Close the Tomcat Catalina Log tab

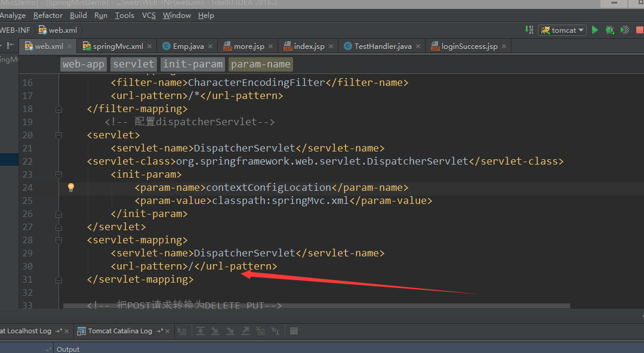tap(168, 332)
